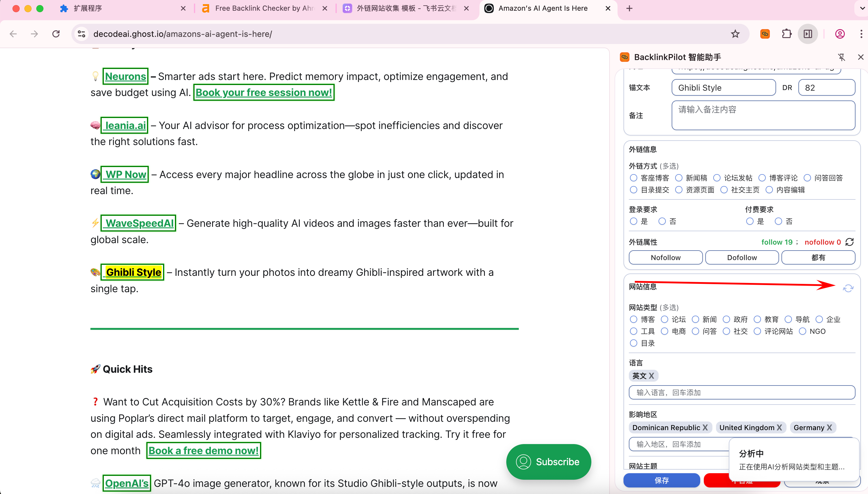Click the BacklinkPilot extension toolbar icon
868x494 pixels.
(765, 34)
